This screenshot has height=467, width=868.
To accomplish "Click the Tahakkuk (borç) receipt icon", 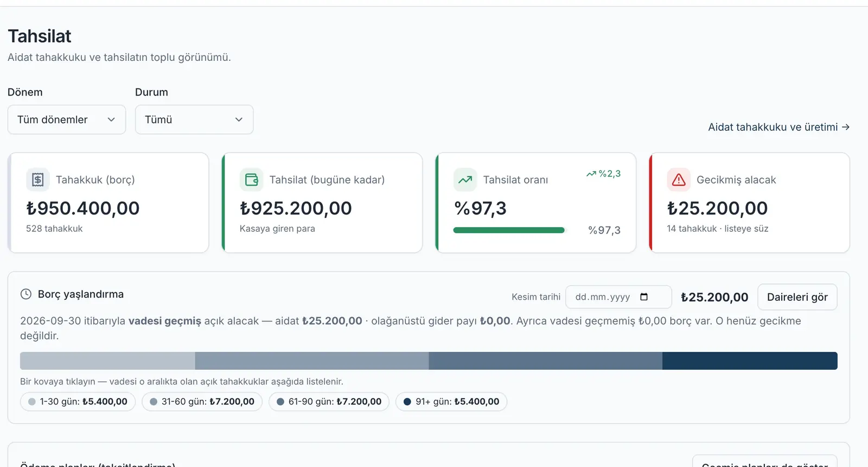I will coord(37,180).
